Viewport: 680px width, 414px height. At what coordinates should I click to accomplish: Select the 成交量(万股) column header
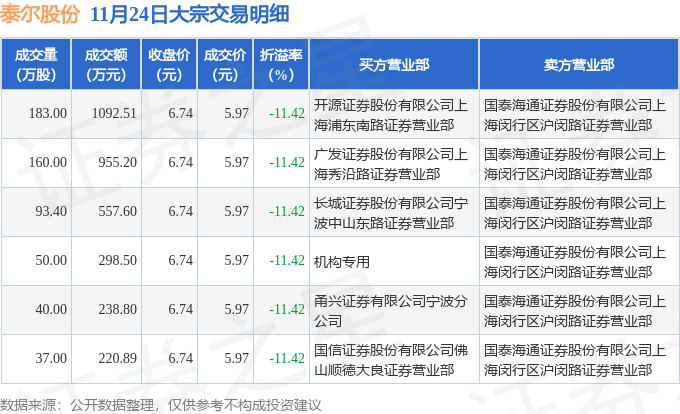click(36, 65)
